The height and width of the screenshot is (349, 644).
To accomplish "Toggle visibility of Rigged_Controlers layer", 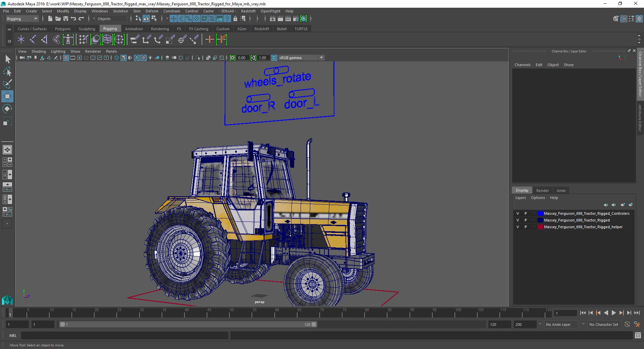I will tap(518, 213).
